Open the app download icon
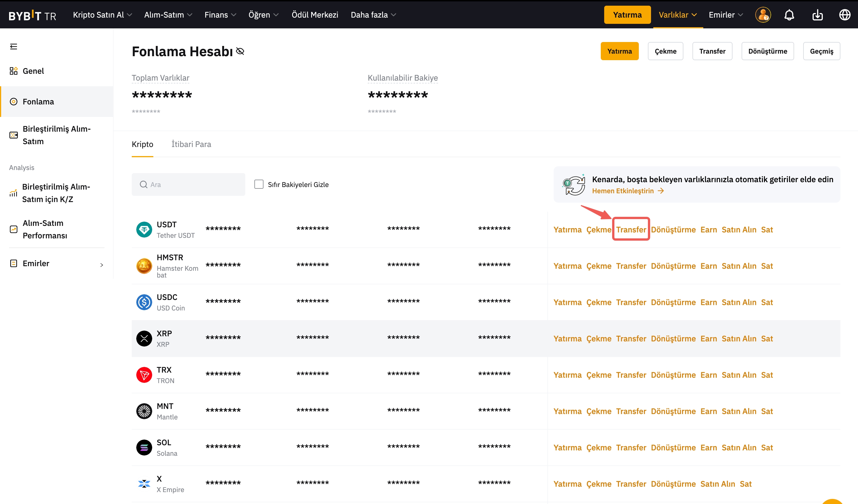This screenshot has height=504, width=858. pos(817,15)
